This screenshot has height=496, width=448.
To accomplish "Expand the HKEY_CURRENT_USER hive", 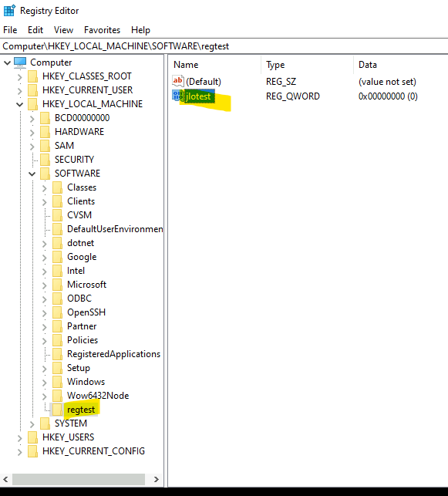I will (x=19, y=90).
